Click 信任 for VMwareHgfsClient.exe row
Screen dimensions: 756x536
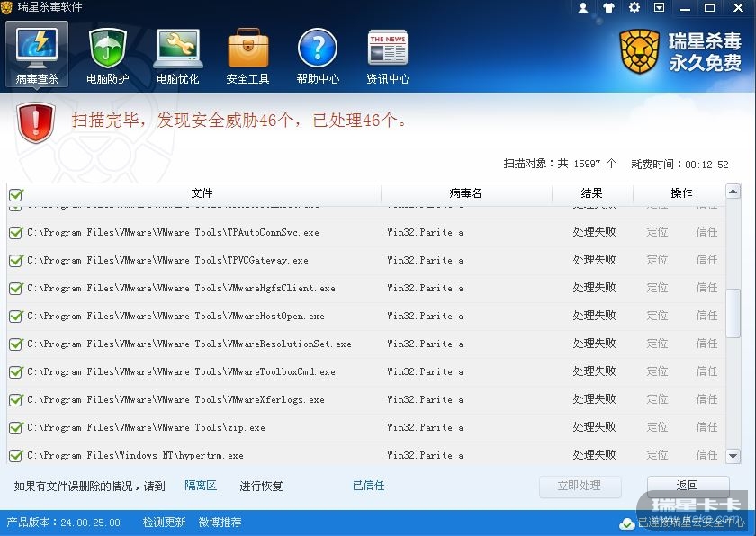click(x=706, y=288)
